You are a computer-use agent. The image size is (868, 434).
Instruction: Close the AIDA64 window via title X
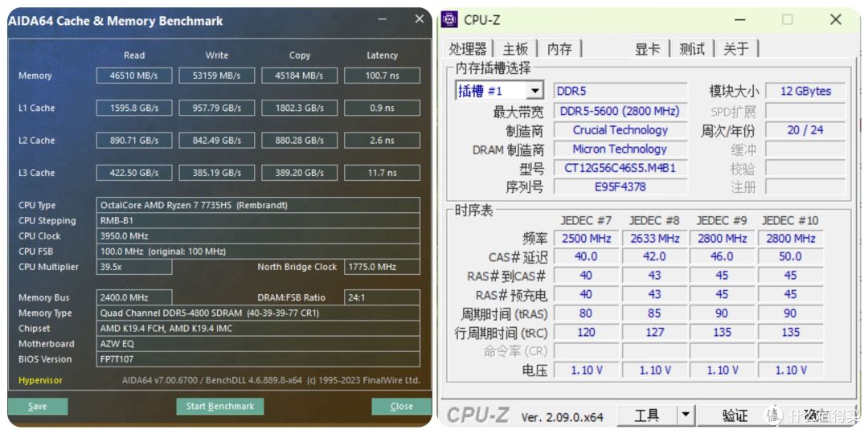pos(419,19)
